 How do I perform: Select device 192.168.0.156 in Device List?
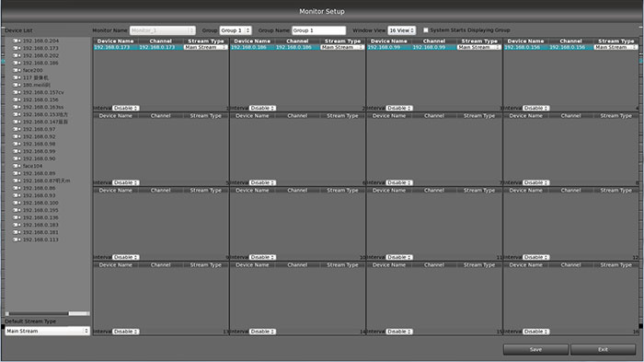[40, 100]
